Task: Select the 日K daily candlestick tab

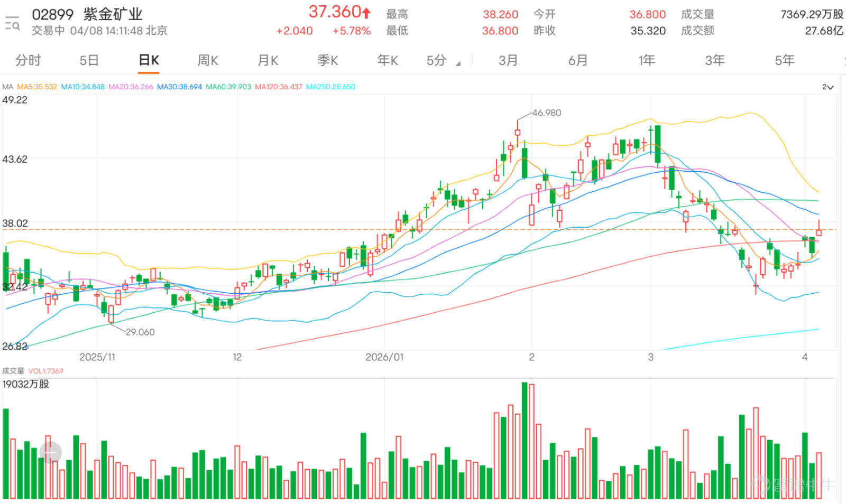Action: [149, 60]
